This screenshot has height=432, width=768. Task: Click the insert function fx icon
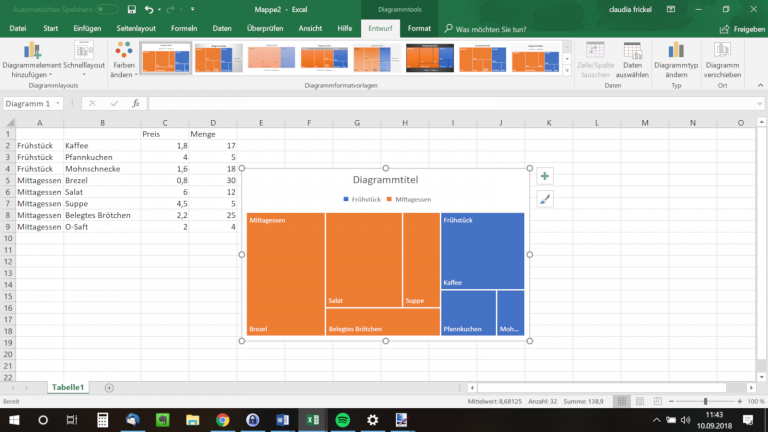tap(136, 103)
